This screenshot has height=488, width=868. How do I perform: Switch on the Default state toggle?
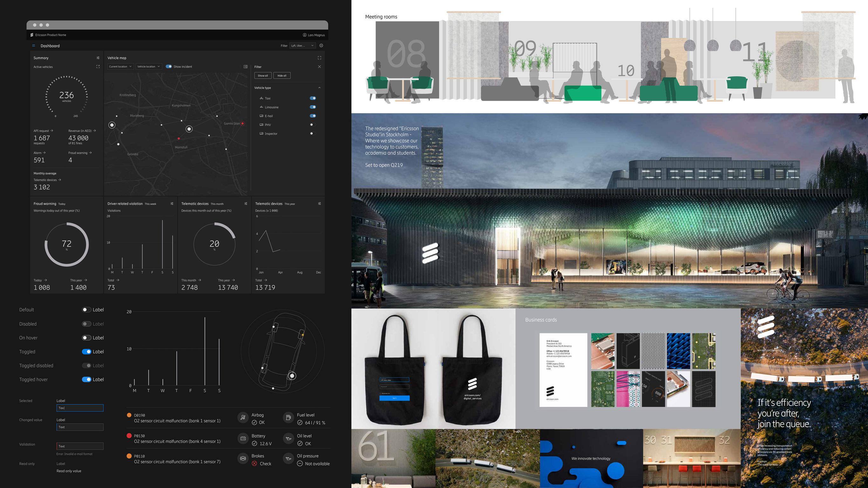click(x=86, y=309)
